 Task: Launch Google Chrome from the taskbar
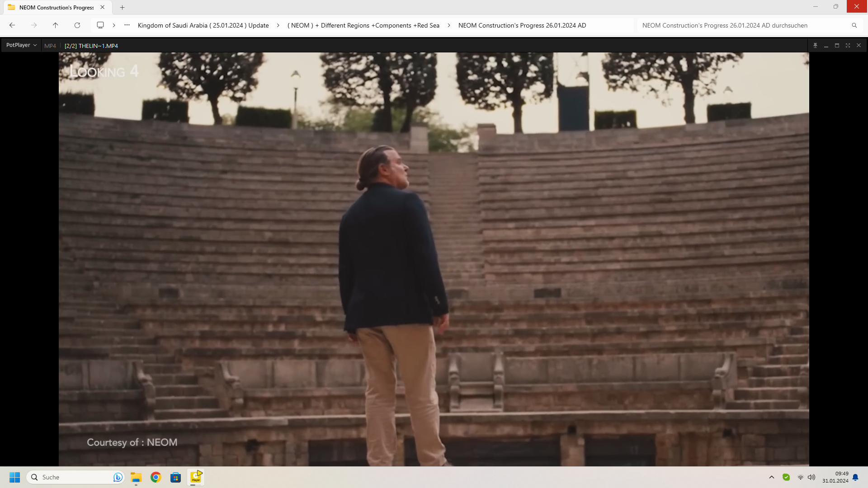(x=156, y=477)
